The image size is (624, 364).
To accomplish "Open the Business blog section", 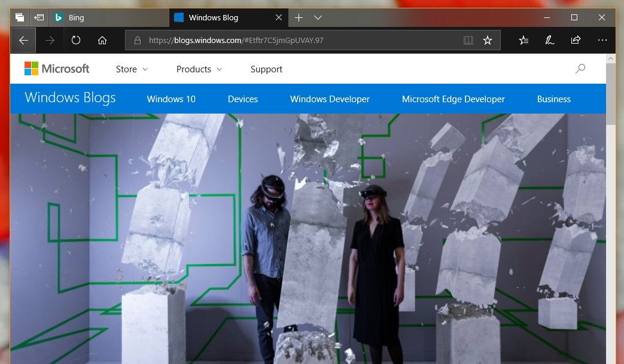I will pos(553,99).
